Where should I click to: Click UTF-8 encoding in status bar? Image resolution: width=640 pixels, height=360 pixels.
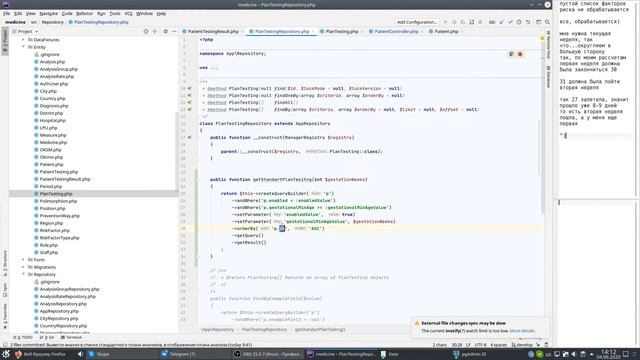point(480,345)
